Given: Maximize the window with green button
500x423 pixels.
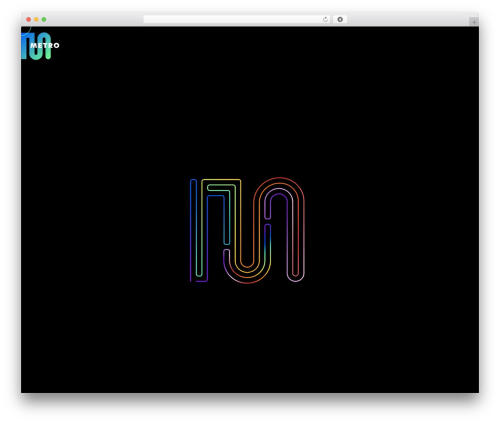Looking at the screenshot, I should tap(44, 19).
